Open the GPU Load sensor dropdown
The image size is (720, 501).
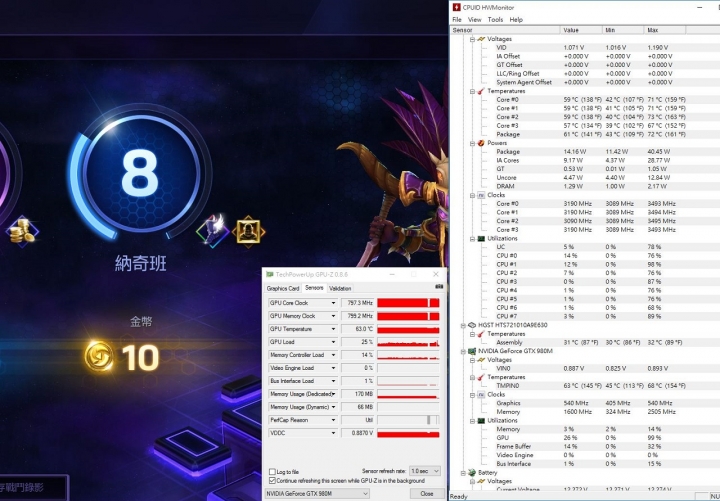(333, 342)
